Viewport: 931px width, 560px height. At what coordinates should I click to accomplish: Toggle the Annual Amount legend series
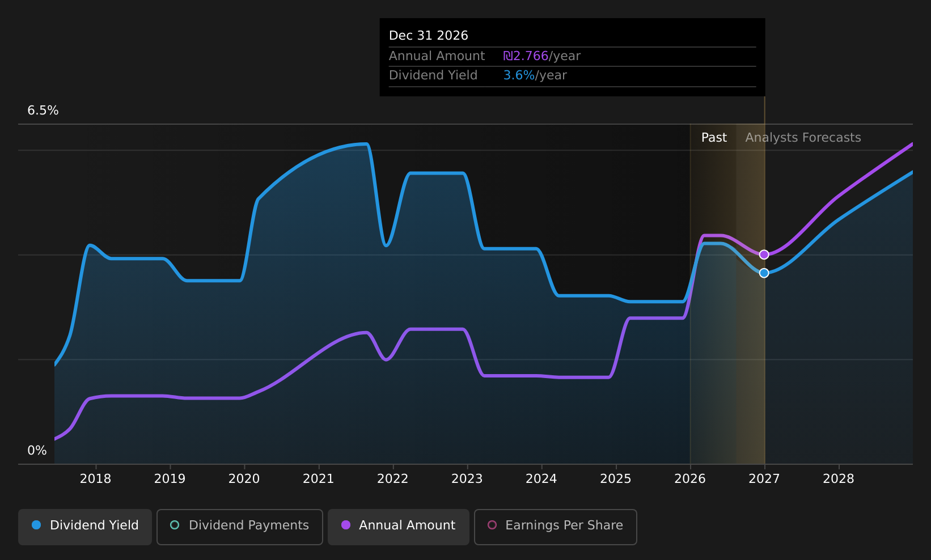399,527
